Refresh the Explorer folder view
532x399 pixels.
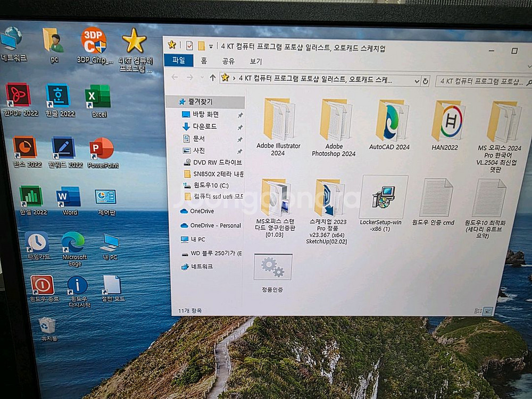[426, 81]
